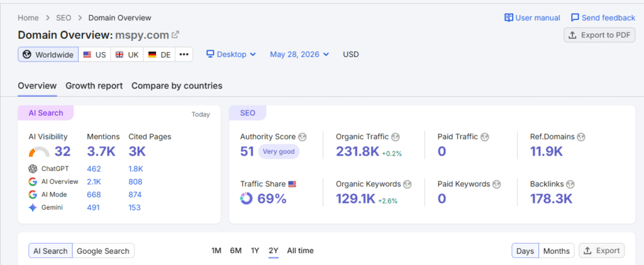This screenshot has width=644, height=265.
Task: Click globe icon next to Authority Score
Action: (303, 137)
